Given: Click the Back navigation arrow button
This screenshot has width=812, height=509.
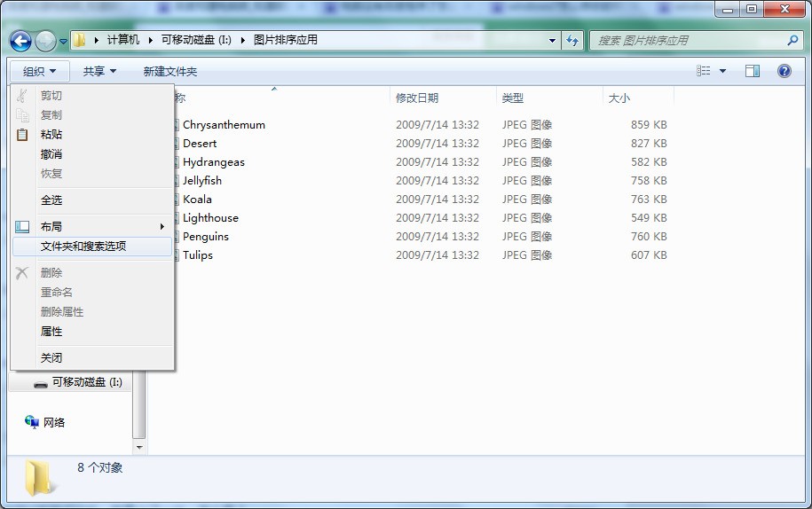Looking at the screenshot, I should pyautogui.click(x=20, y=41).
